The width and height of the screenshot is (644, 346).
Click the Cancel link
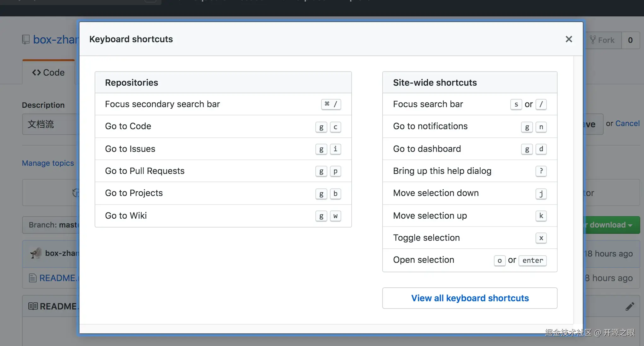(x=627, y=124)
